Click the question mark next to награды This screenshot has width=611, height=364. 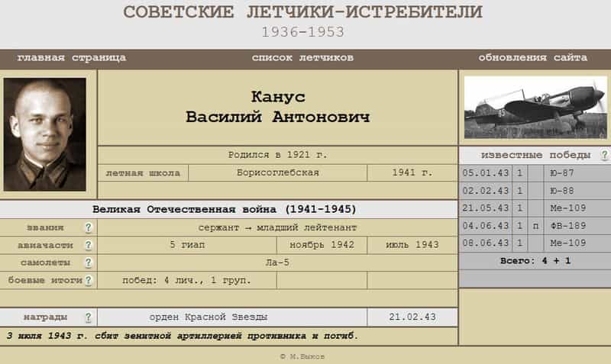[88, 317]
